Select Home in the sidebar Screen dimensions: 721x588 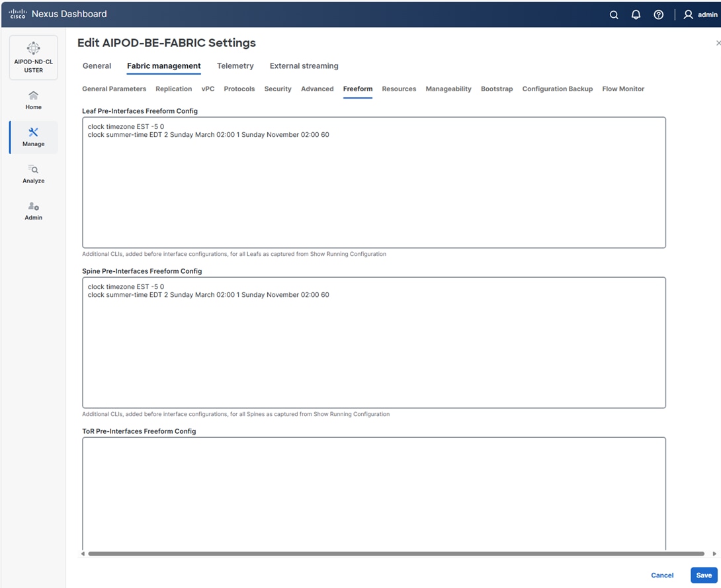coord(33,101)
